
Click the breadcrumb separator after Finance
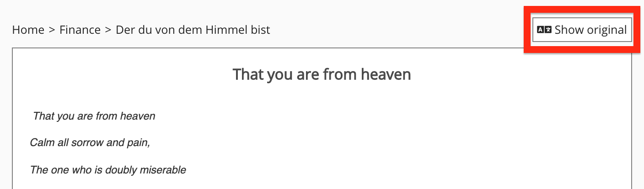click(x=108, y=30)
